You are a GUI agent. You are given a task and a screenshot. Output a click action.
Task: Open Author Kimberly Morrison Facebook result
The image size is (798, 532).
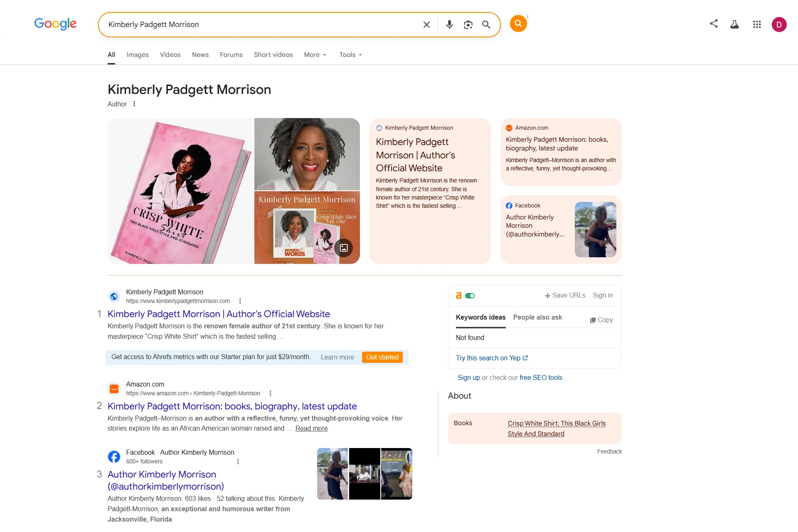pyautogui.click(x=166, y=480)
